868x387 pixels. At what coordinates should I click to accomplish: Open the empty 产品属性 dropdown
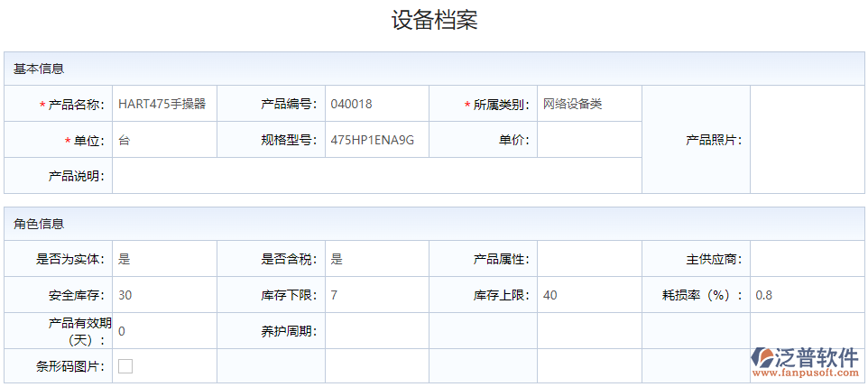(589, 259)
